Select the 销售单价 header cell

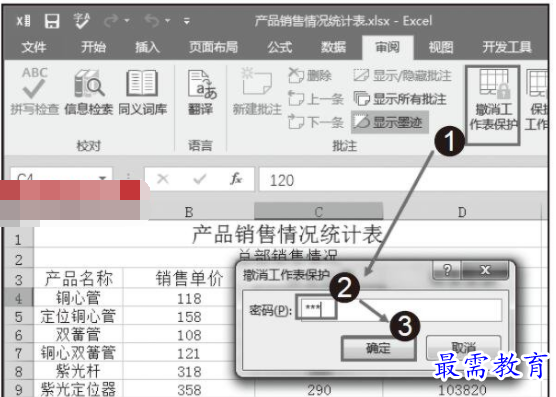pyautogui.click(x=189, y=278)
